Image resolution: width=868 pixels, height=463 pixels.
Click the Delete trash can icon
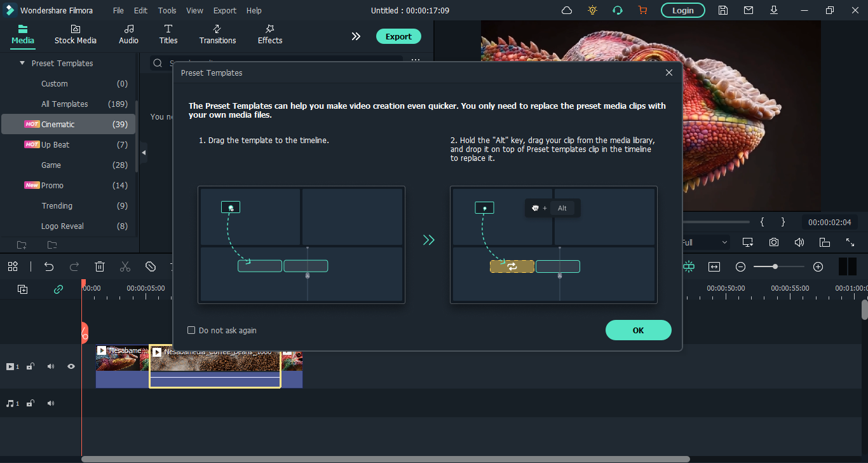[100, 267]
